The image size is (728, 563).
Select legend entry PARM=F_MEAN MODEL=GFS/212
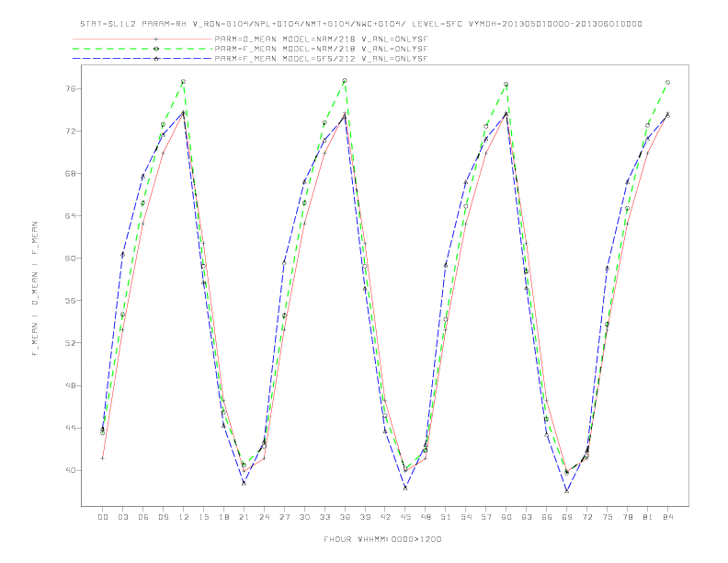[321, 59]
